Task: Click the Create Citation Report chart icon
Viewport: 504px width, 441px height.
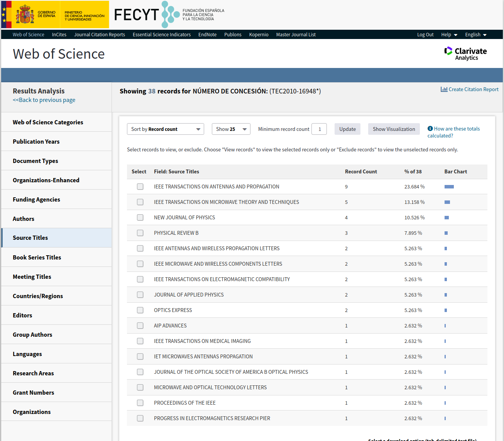Action: point(444,89)
